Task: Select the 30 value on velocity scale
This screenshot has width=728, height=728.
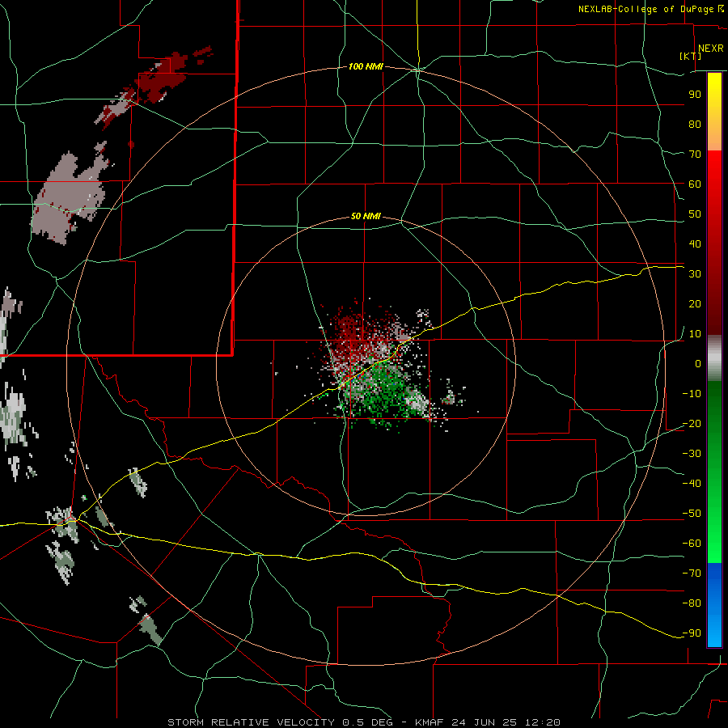Action: pos(695,274)
